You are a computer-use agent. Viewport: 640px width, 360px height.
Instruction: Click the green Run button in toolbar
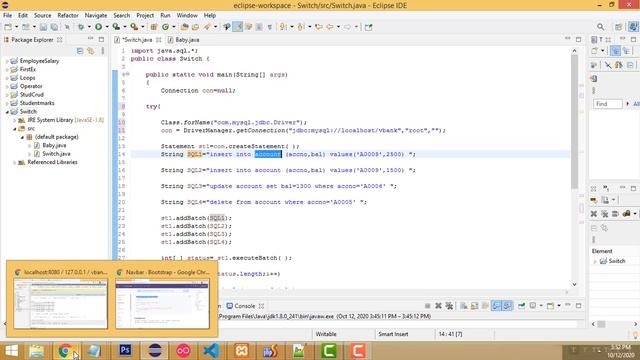pyautogui.click(x=98, y=27)
